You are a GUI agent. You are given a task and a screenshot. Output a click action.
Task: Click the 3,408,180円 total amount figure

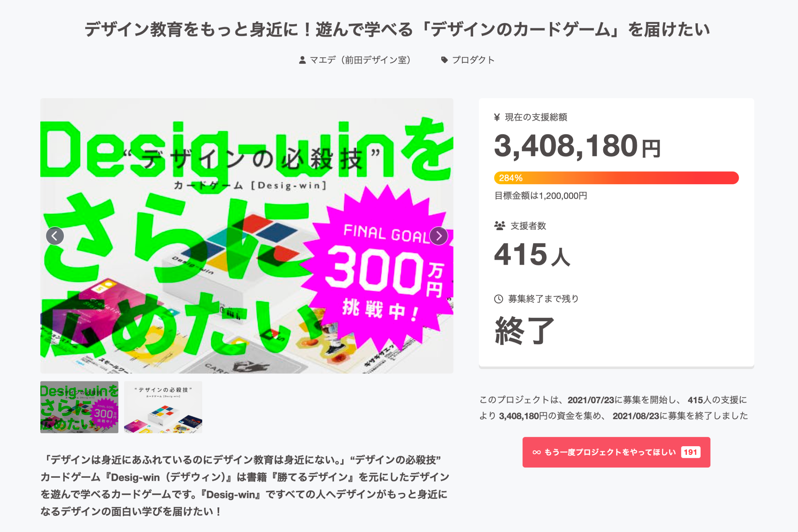(x=577, y=146)
